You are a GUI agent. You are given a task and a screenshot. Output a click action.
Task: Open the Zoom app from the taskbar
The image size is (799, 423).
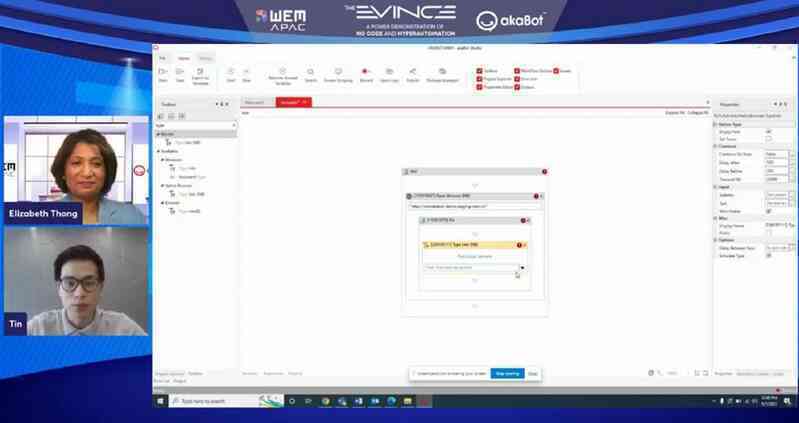pos(375,402)
